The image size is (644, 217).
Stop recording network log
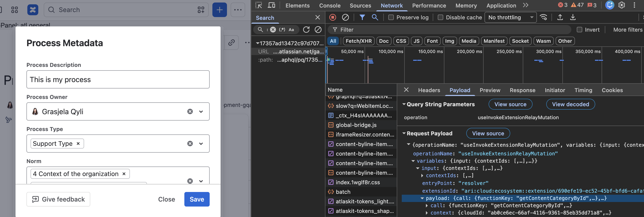pos(332,17)
